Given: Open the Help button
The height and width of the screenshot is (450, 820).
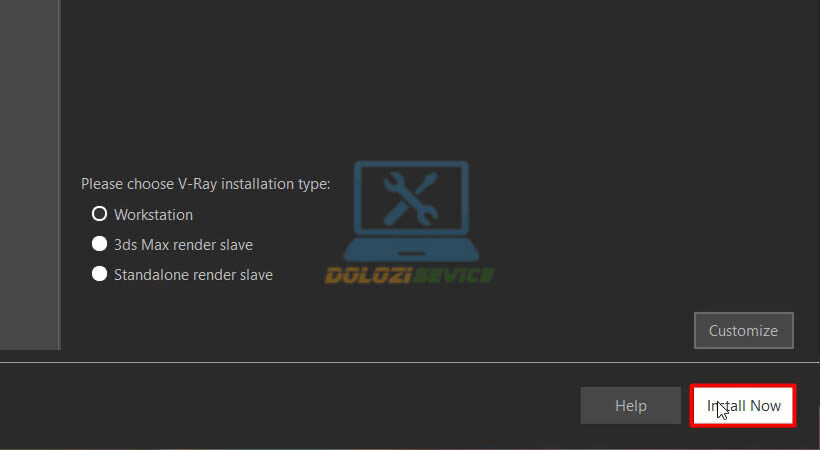Looking at the screenshot, I should 631,406.
